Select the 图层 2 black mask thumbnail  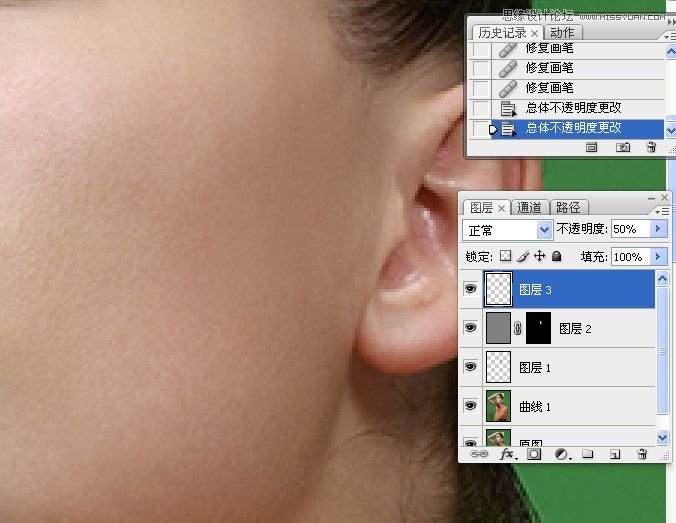point(538,328)
